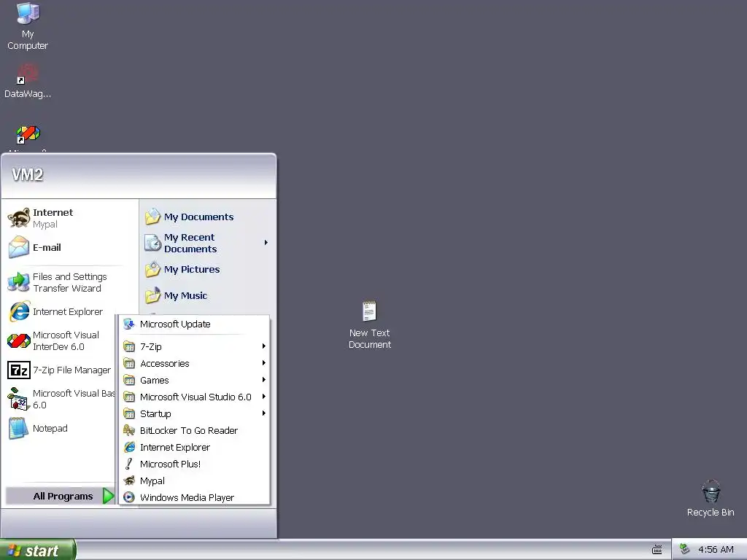The width and height of the screenshot is (747, 560).
Task: Click the All Programs label
Action: pos(63,496)
